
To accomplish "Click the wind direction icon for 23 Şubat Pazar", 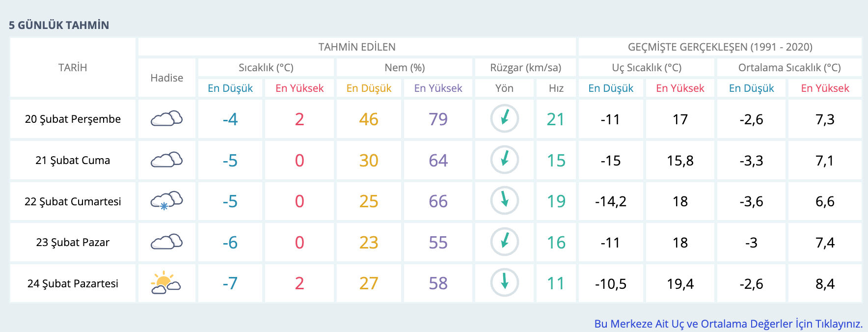I will click(504, 242).
